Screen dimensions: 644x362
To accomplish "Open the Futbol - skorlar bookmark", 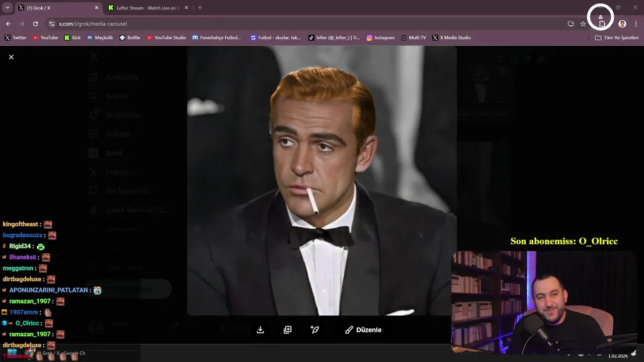I will click(x=276, y=38).
